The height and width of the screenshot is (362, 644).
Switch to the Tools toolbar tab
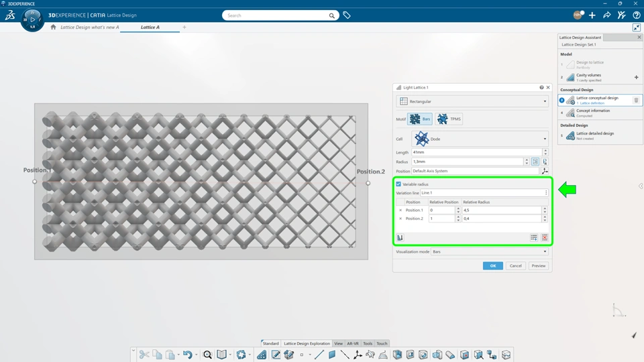(x=368, y=343)
